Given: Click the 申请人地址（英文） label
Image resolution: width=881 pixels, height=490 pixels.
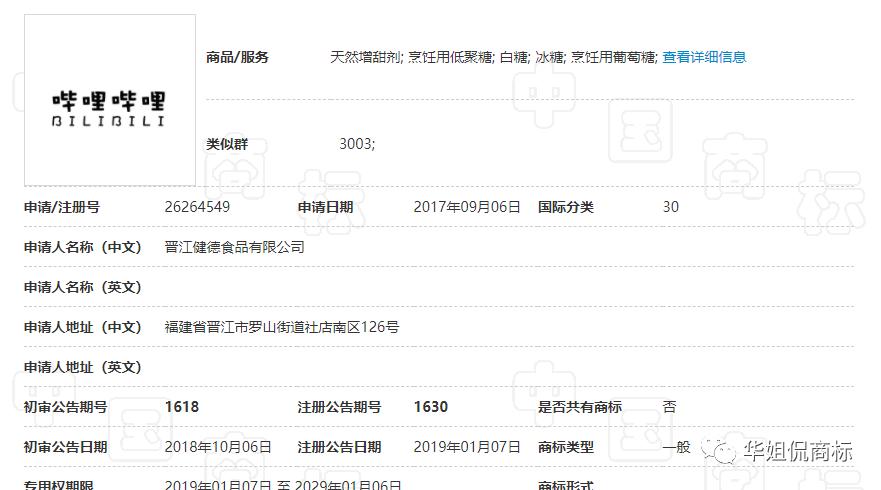Looking at the screenshot, I should (83, 367).
